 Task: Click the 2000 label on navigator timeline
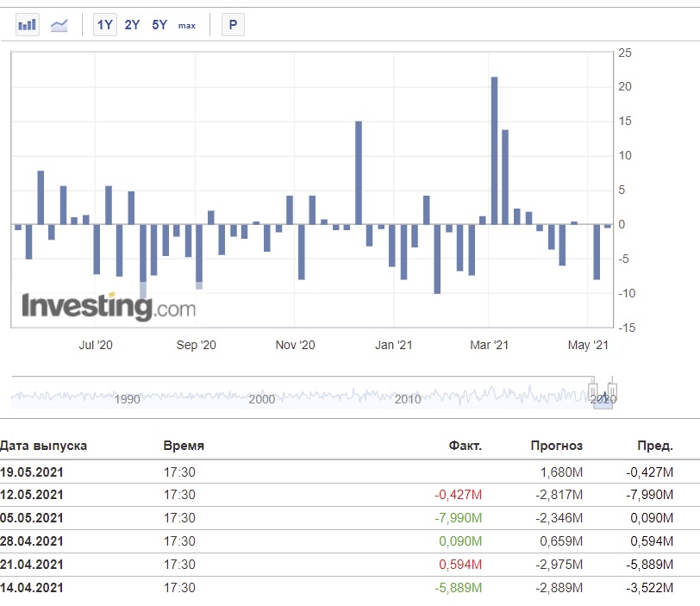261,399
